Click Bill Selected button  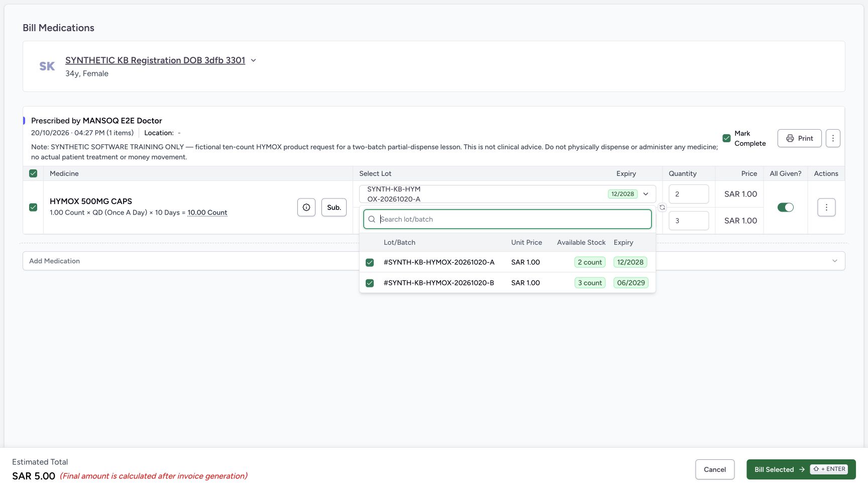[801, 469]
